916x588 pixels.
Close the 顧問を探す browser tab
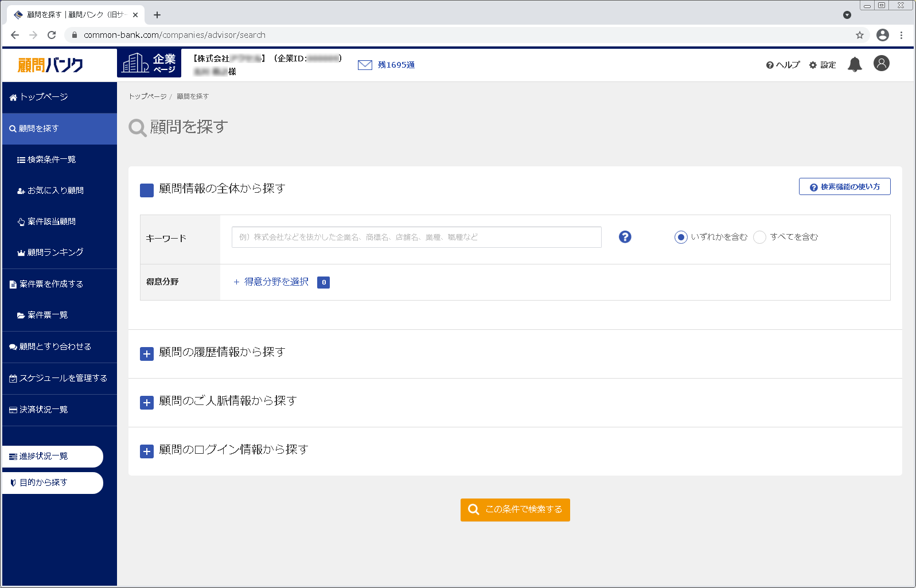(x=135, y=15)
